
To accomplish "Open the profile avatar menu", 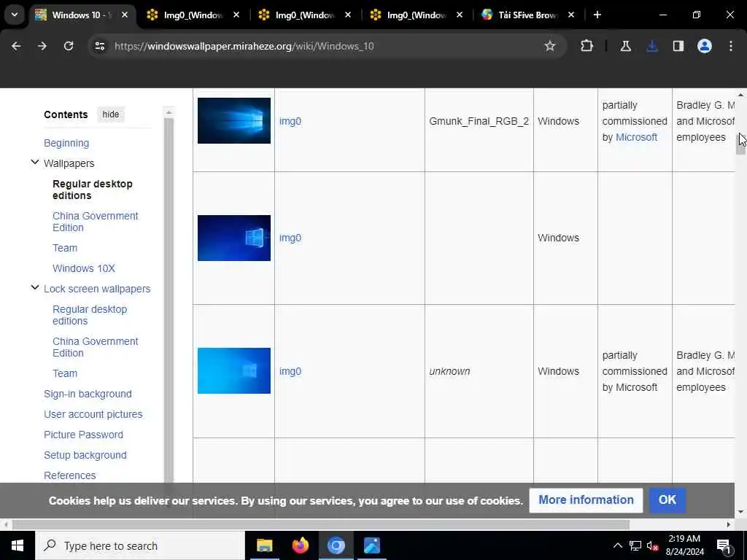I will click(x=705, y=46).
